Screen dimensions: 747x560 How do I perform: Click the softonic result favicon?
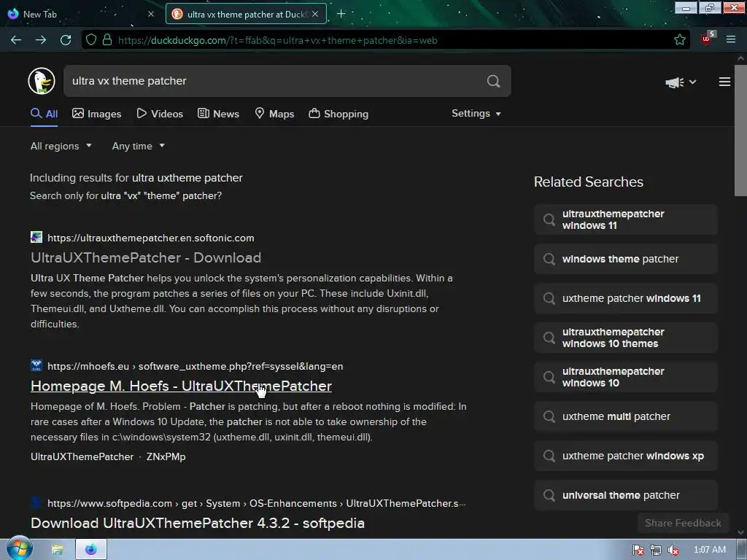pos(36,237)
